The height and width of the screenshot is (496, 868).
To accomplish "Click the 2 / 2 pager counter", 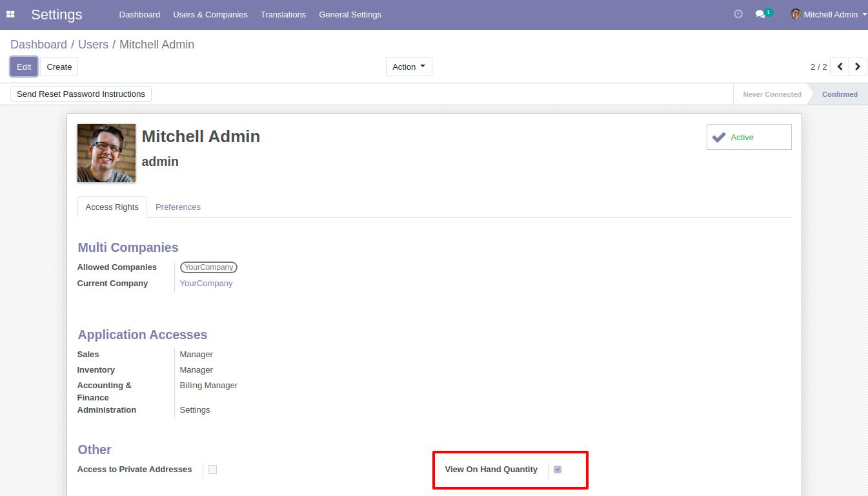I will point(818,67).
